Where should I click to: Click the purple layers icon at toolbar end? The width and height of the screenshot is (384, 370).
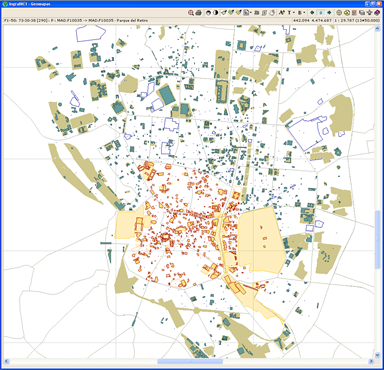click(x=377, y=13)
